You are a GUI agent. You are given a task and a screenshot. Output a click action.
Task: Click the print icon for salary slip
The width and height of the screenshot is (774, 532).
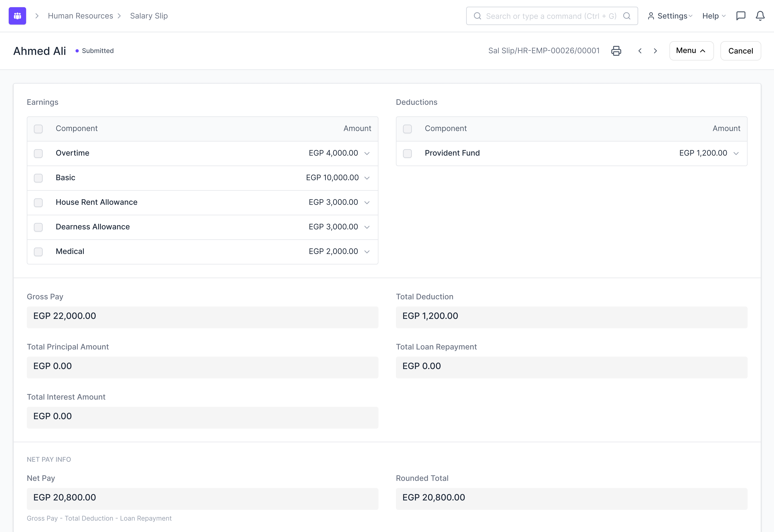coord(616,51)
